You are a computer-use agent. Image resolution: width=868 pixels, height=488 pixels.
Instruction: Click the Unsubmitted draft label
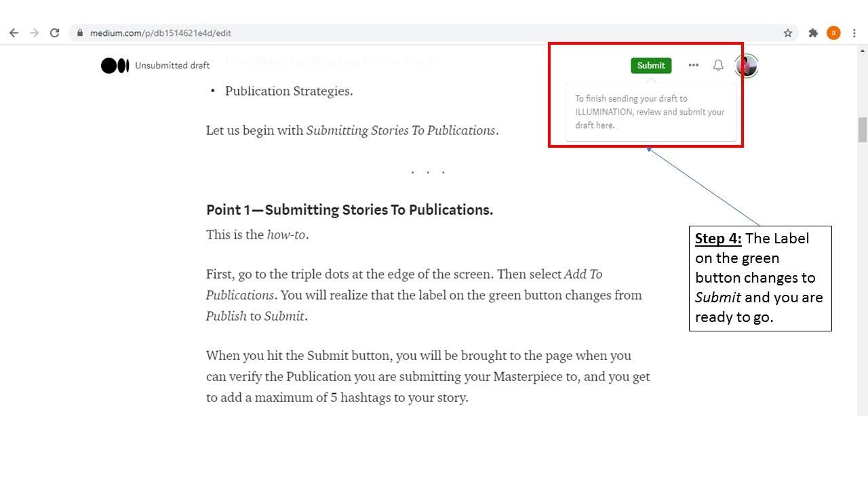click(x=172, y=65)
